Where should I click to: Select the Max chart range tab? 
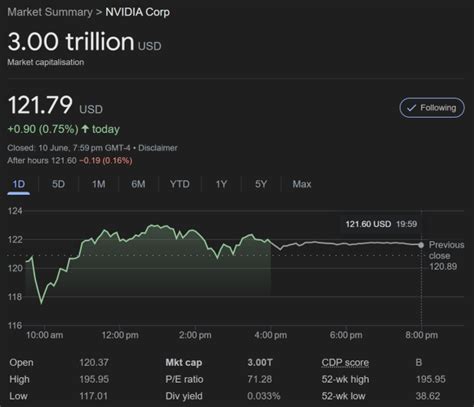(302, 184)
